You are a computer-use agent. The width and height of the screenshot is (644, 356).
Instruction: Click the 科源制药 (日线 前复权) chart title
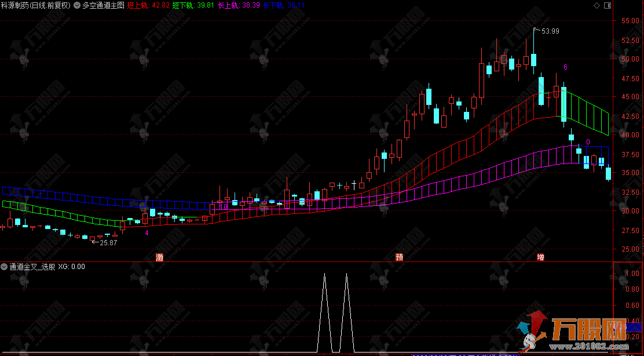coord(35,6)
